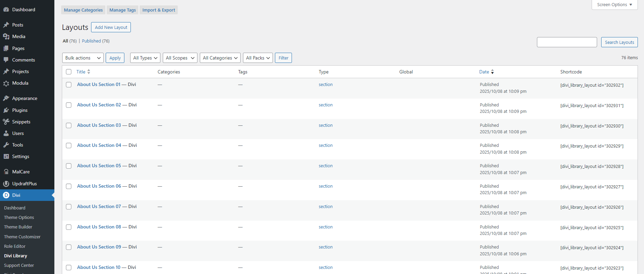Switch to the Manage Tags tab

(x=123, y=10)
